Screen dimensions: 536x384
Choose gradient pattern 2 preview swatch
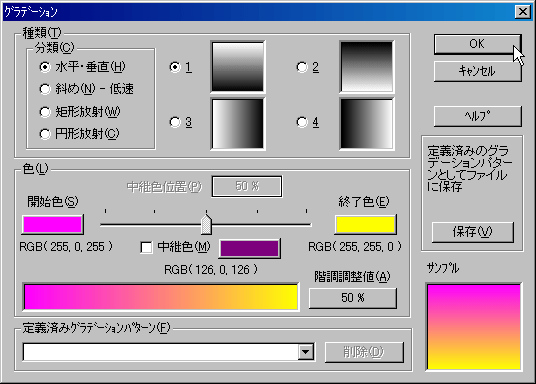pyautogui.click(x=366, y=67)
